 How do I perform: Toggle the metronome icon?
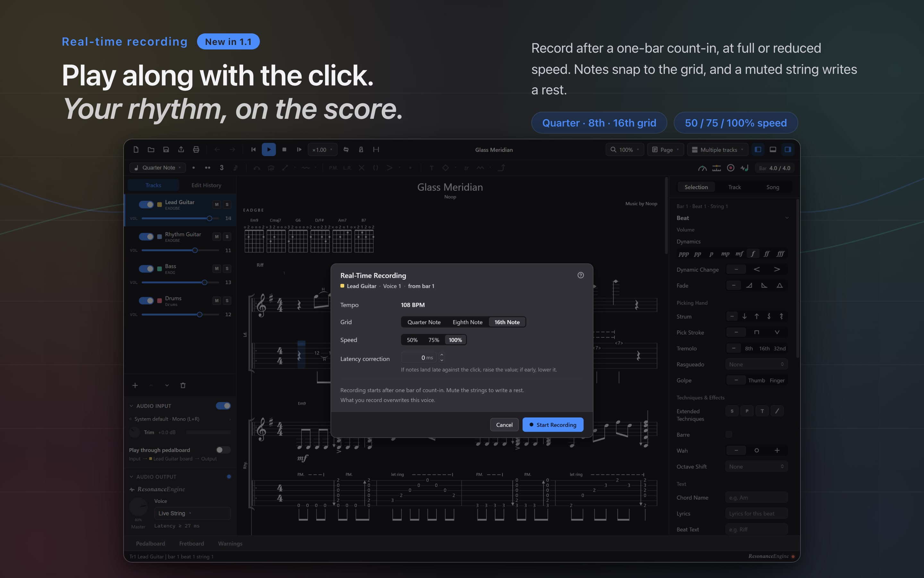pyautogui.click(x=361, y=149)
